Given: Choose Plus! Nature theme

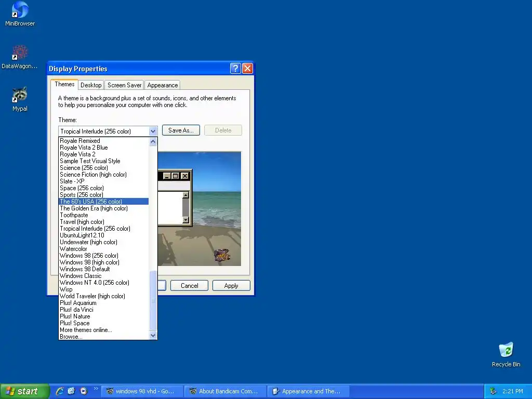Looking at the screenshot, I should pyautogui.click(x=104, y=316).
